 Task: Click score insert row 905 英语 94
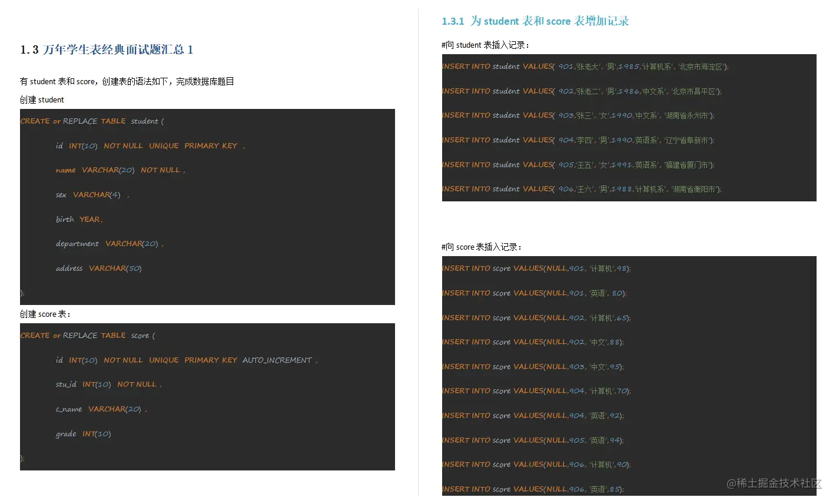coord(533,440)
